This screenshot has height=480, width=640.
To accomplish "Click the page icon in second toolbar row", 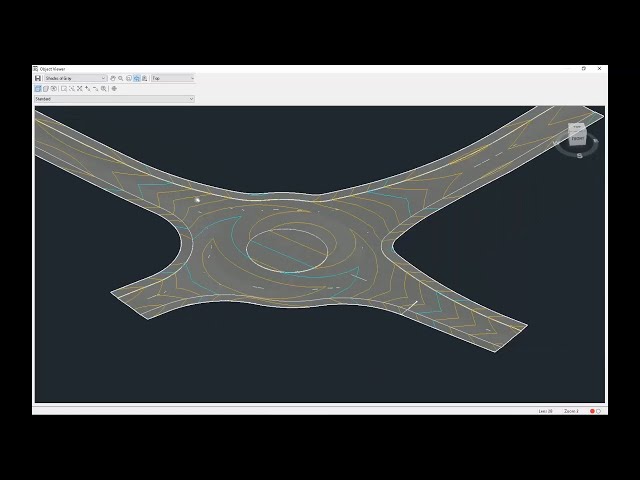I will (46, 89).
